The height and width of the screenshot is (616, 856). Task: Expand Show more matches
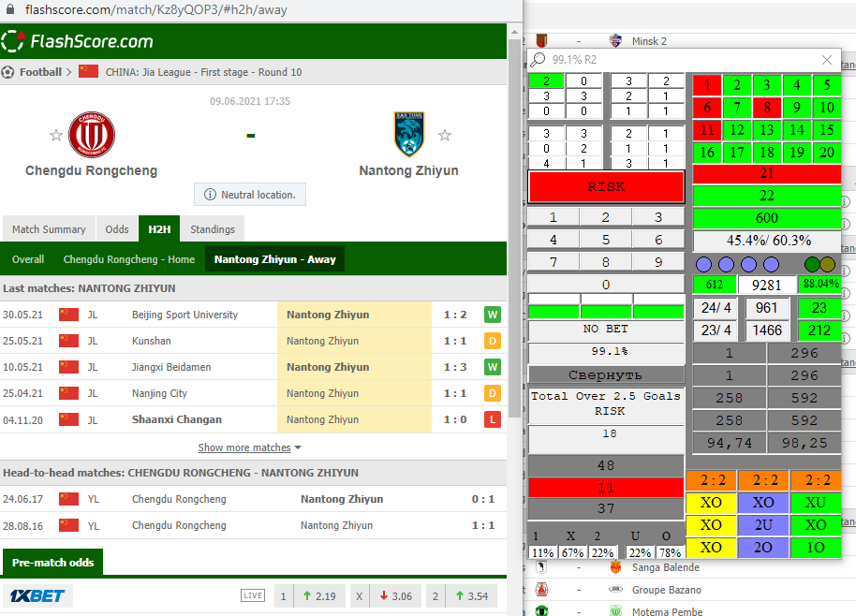click(249, 447)
